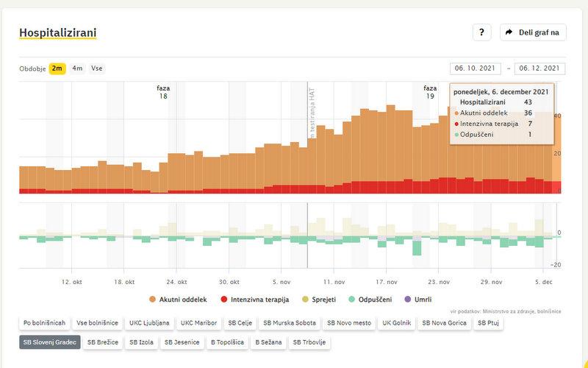Select SB Slovenj Gradec hospital button
The height and width of the screenshot is (368, 588).
[49, 342]
